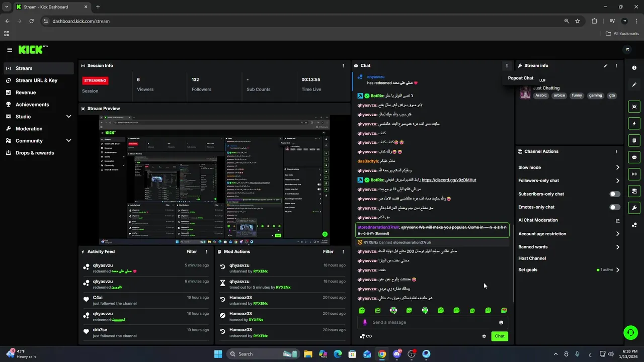Open the discord.gg link in chat
The width and height of the screenshot is (644, 362).
coord(449,180)
